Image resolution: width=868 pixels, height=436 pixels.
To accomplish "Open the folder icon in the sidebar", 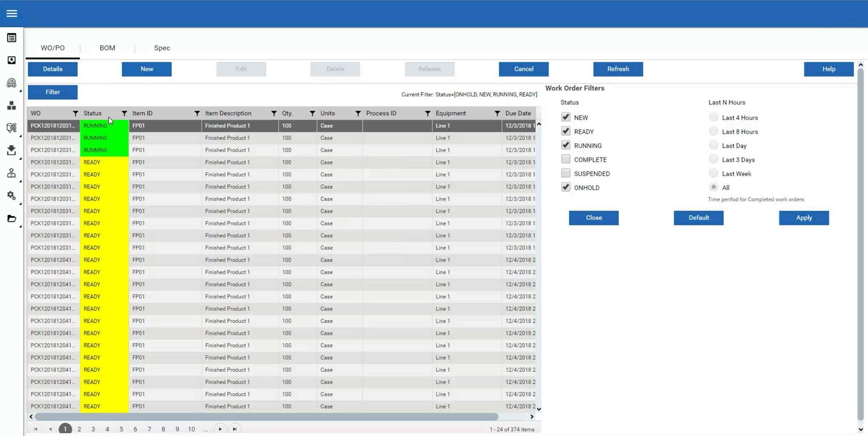I will [x=11, y=218].
